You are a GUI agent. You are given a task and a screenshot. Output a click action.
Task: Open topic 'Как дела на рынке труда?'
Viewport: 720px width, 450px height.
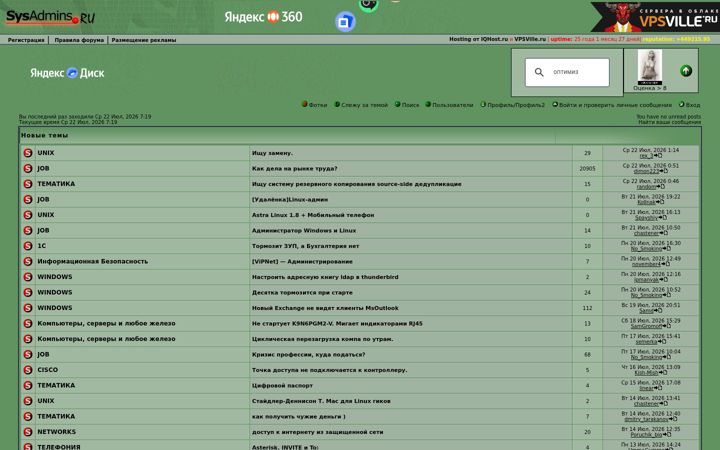tap(294, 169)
